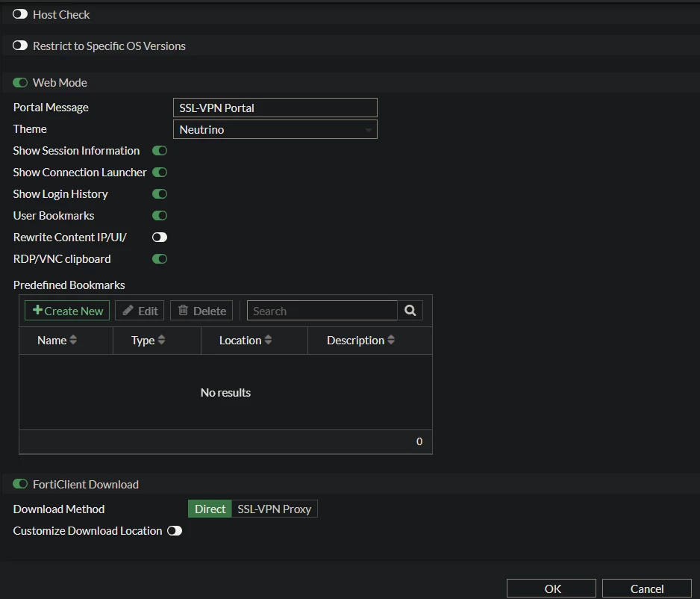
Task: Enable the Host Check toggle
Action: [20, 14]
